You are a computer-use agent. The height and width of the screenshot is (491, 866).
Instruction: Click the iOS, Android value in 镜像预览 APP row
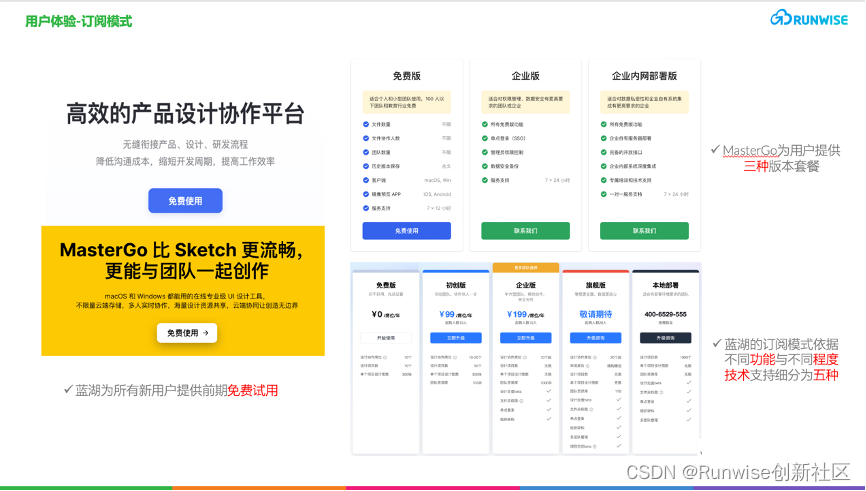pyautogui.click(x=437, y=194)
